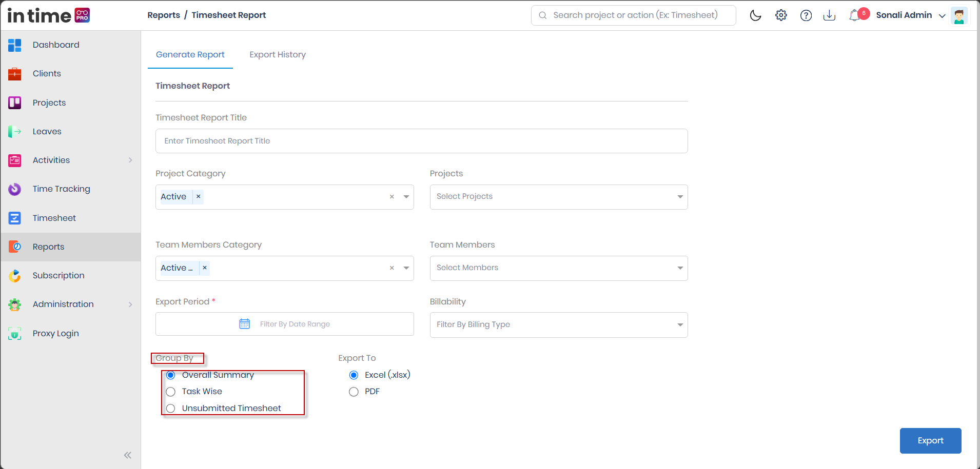
Task: Switch to Generate Report tab
Action: (x=190, y=55)
